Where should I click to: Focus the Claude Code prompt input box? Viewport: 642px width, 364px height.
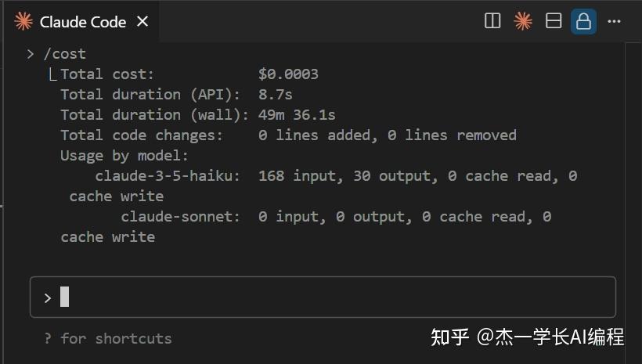(323, 297)
